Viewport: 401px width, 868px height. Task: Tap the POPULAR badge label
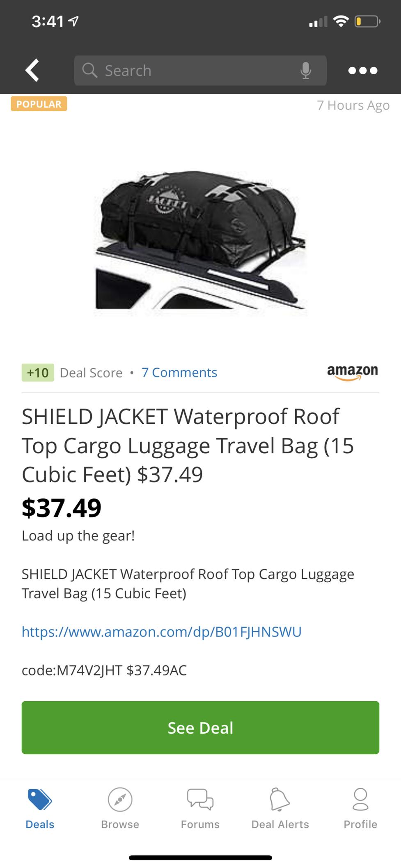[x=39, y=104]
